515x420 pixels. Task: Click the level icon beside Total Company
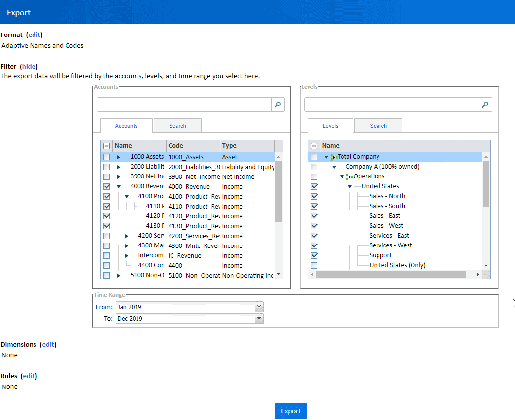[336, 156]
